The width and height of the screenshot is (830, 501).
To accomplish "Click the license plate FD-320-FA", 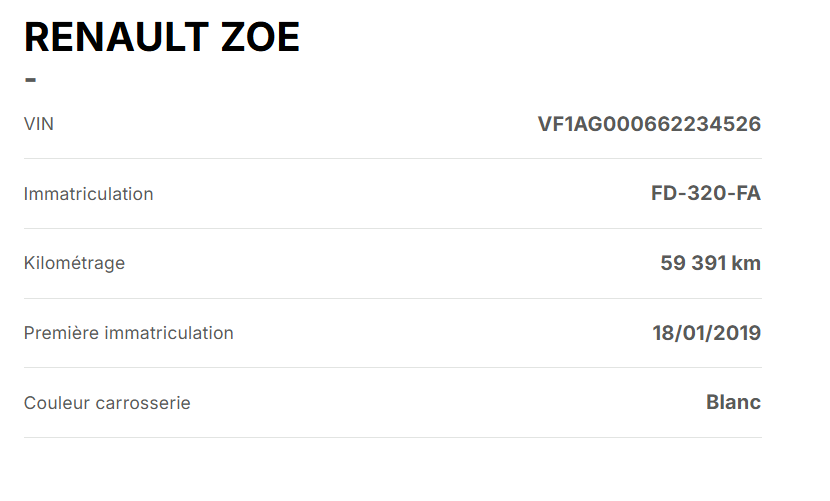I will (705, 193).
